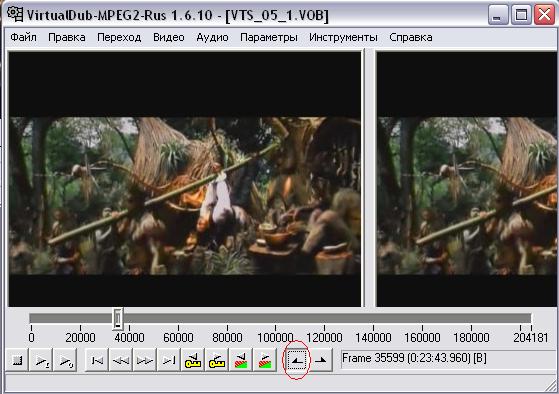This screenshot has height=394, width=559.
Task: Step forward one frame
Action: pos(145,360)
